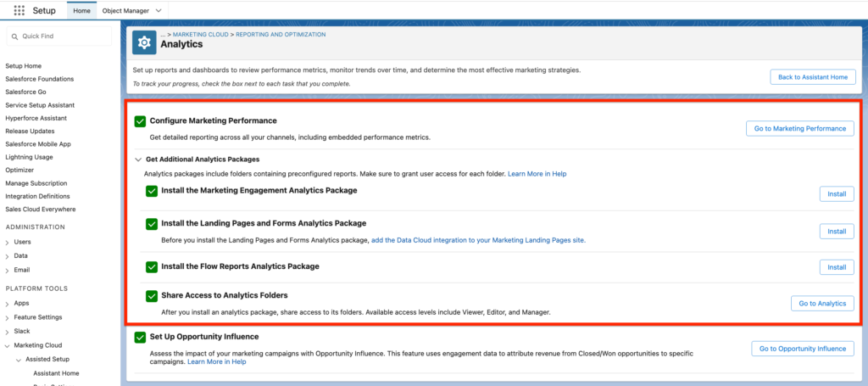Expand the Feature Settings tree node
This screenshot has height=386, width=868.
click(8, 316)
